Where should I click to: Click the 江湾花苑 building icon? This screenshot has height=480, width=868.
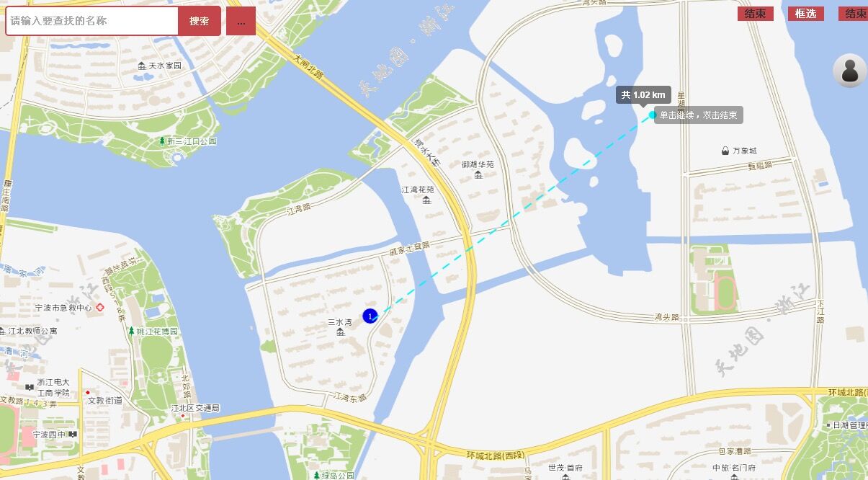tap(426, 200)
